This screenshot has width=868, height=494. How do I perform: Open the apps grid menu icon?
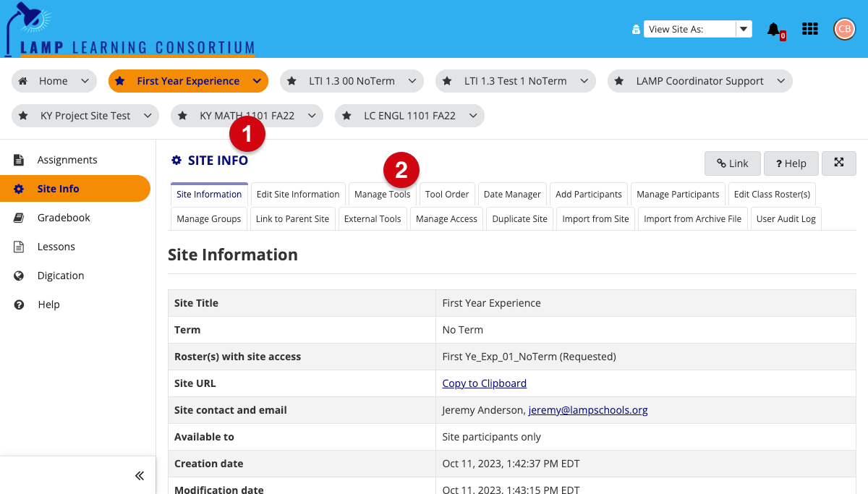click(810, 29)
